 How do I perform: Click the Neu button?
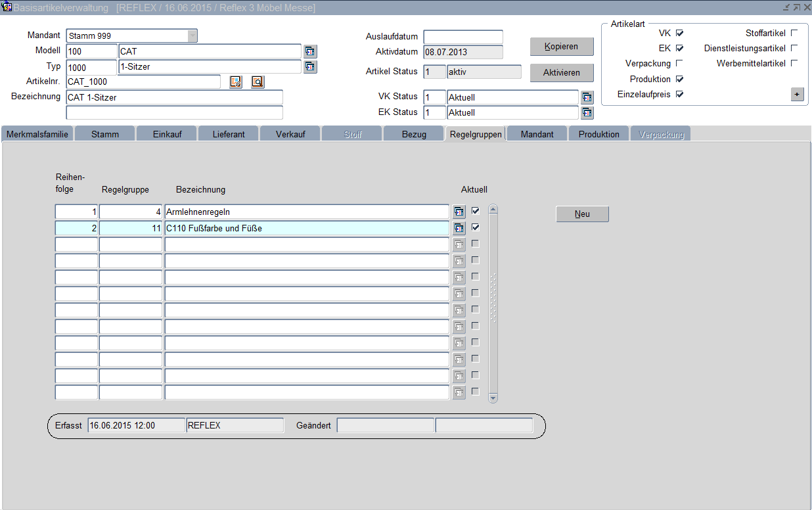coord(582,214)
